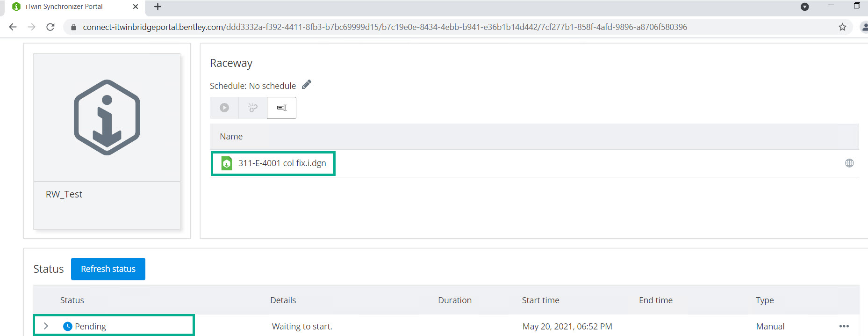
Task: Open a new browser tab
Action: pos(158,7)
